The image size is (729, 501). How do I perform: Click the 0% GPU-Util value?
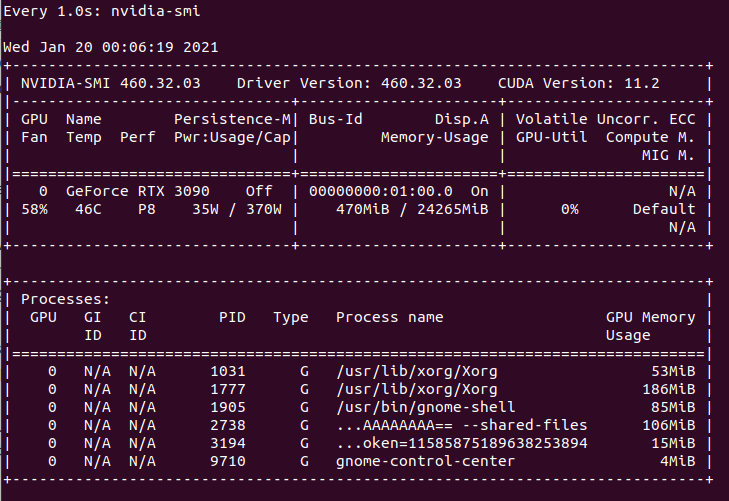pyautogui.click(x=570, y=209)
